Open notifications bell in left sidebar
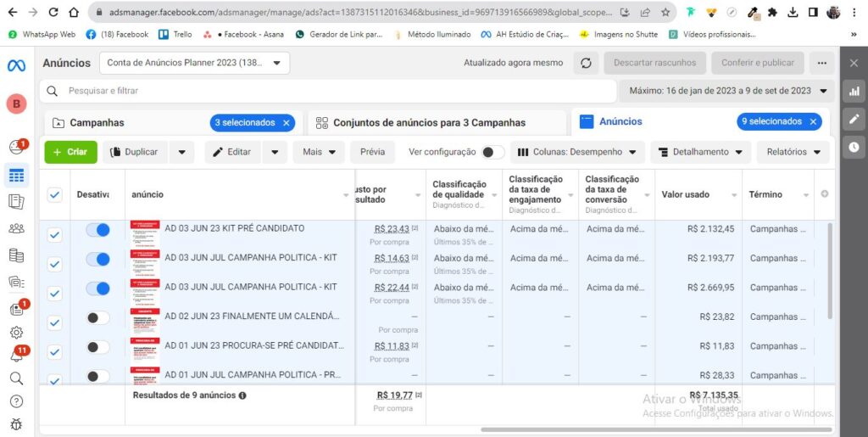This screenshot has height=437, width=868. click(x=16, y=356)
